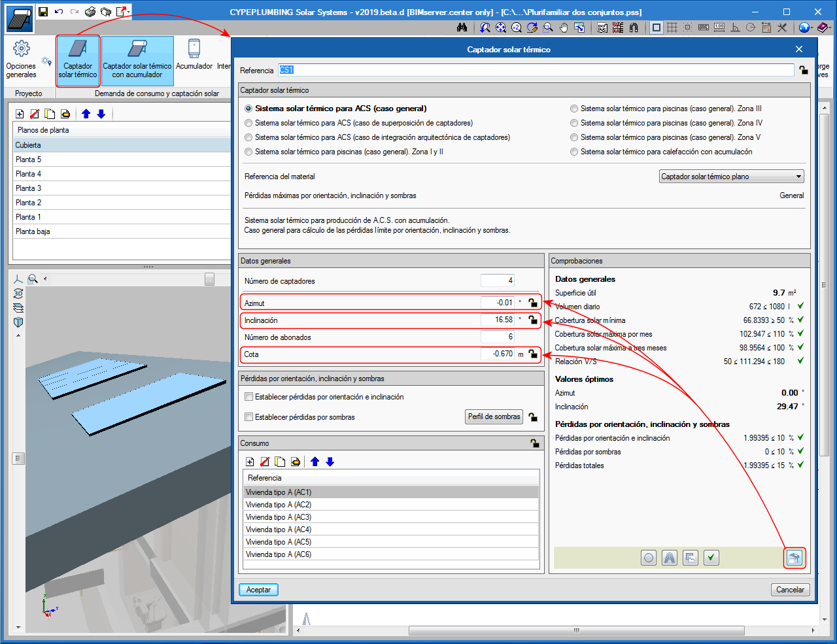Open the print icon in title bar

click(91, 12)
